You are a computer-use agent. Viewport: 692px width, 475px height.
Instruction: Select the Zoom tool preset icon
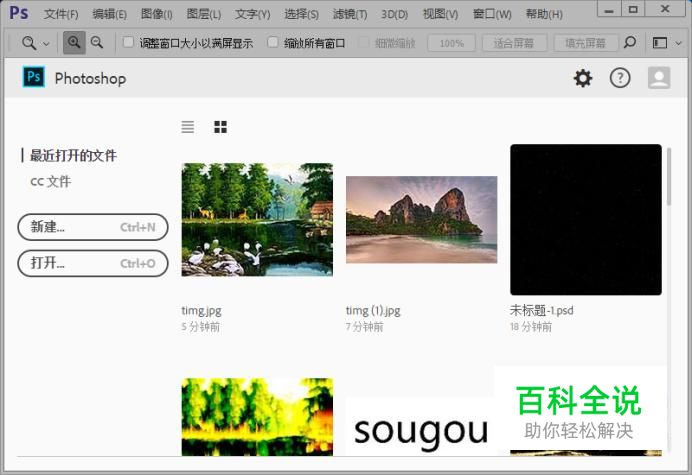29,43
